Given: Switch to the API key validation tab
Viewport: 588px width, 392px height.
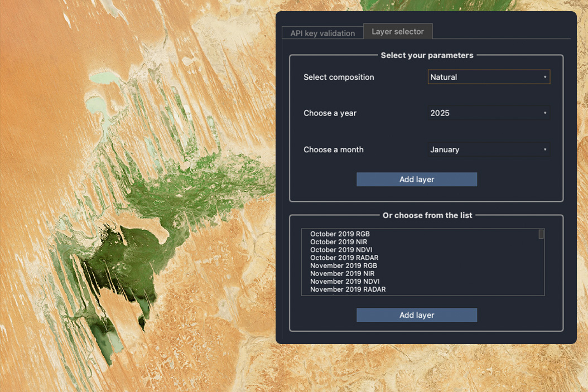Looking at the screenshot, I should tap(322, 33).
